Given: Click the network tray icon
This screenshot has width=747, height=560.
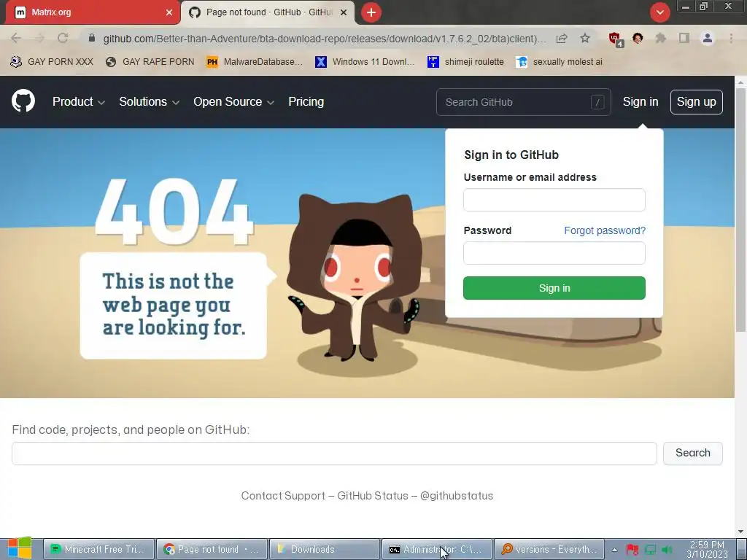Looking at the screenshot, I should point(650,550).
